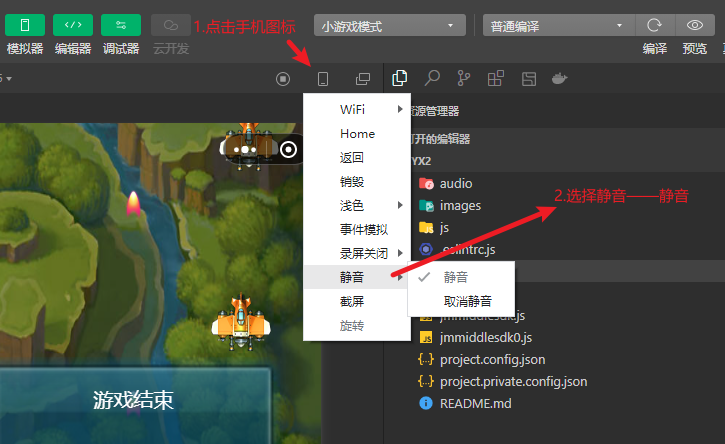
Task: Click the compile refresh icon
Action: pos(654,25)
